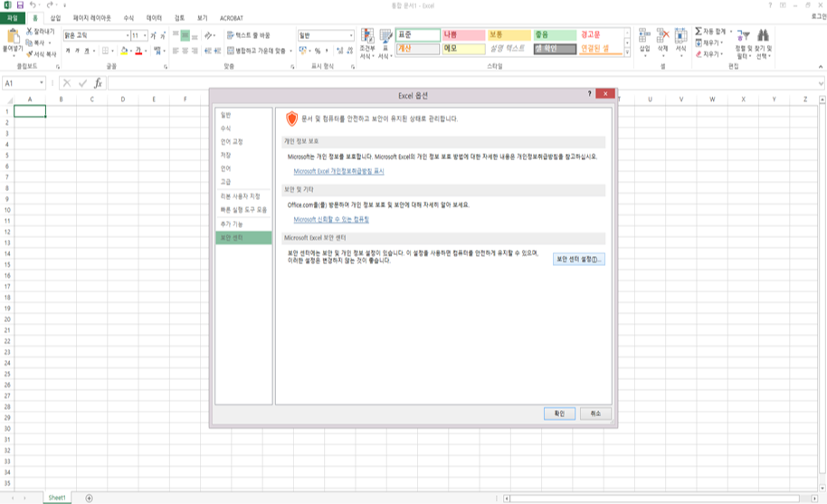Image resolution: width=827 pixels, height=504 pixels.
Task: Select cell A1 in the worksheet
Action: tap(30, 111)
